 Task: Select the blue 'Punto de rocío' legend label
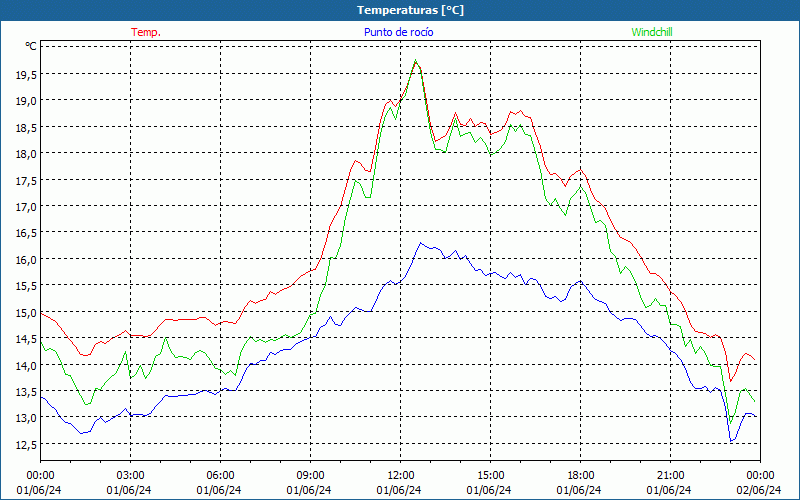[x=398, y=32]
